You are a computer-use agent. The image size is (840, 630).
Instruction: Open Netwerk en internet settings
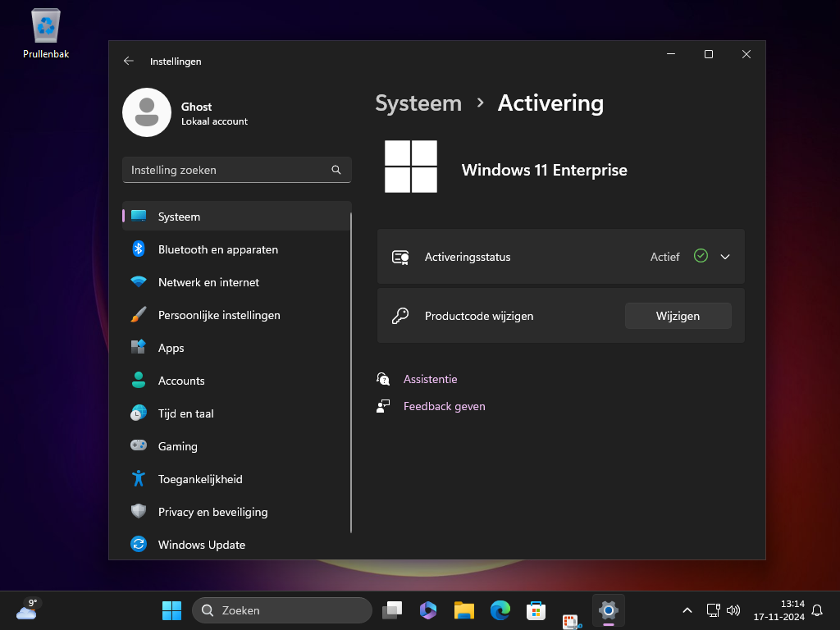click(x=237, y=282)
